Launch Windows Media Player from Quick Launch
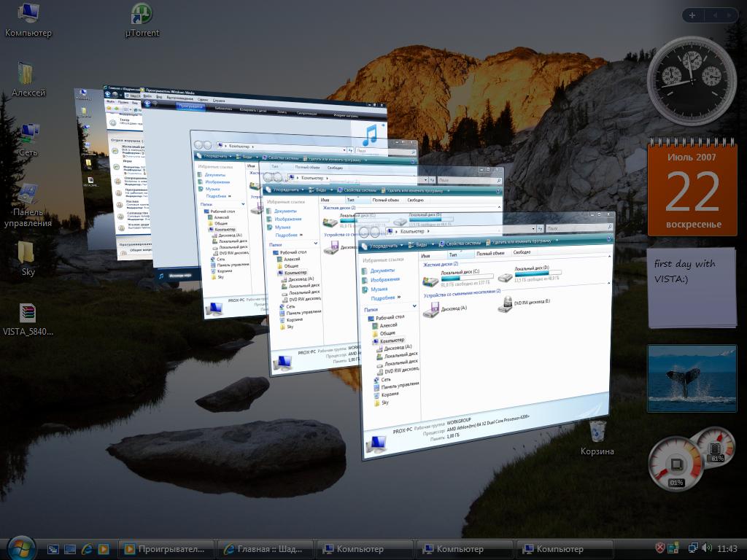Viewport: 747px width, 560px height. [104, 549]
